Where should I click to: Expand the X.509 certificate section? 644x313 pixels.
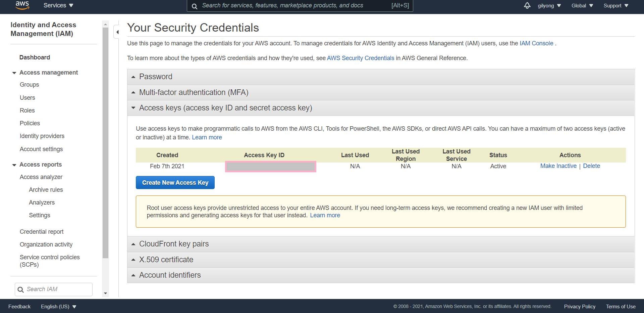pyautogui.click(x=381, y=260)
